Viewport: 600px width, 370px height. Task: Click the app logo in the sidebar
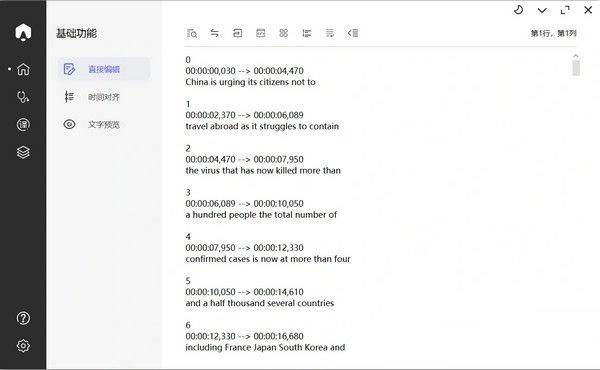(x=23, y=32)
